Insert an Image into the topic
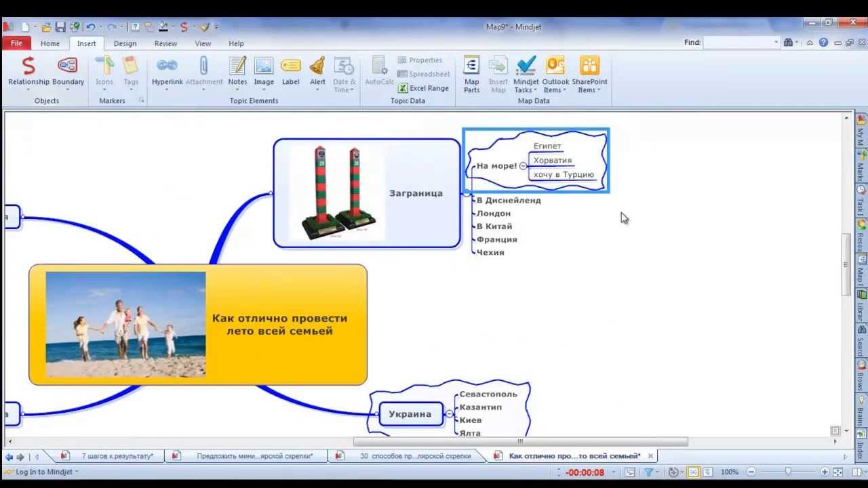 [264, 73]
